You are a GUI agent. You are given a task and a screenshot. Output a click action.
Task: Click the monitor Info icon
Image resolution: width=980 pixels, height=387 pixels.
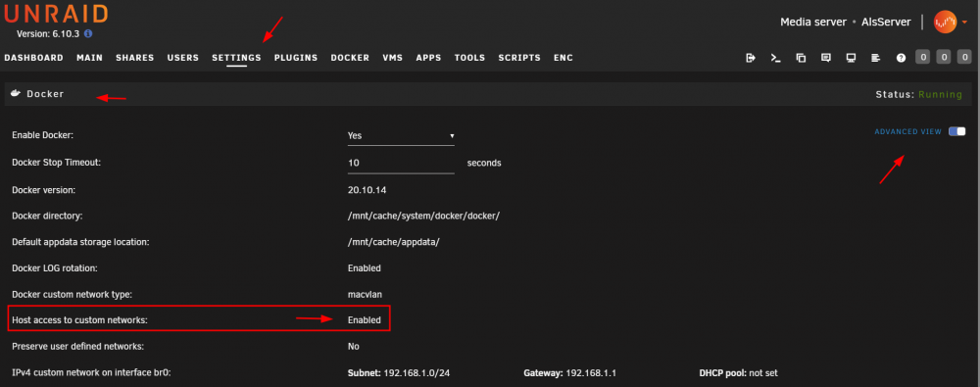pyautogui.click(x=851, y=58)
